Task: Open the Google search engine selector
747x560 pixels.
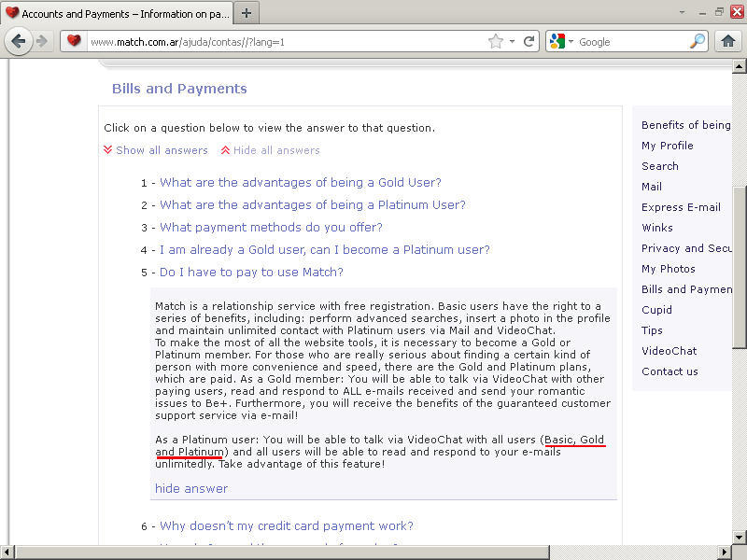Action: 561,41
